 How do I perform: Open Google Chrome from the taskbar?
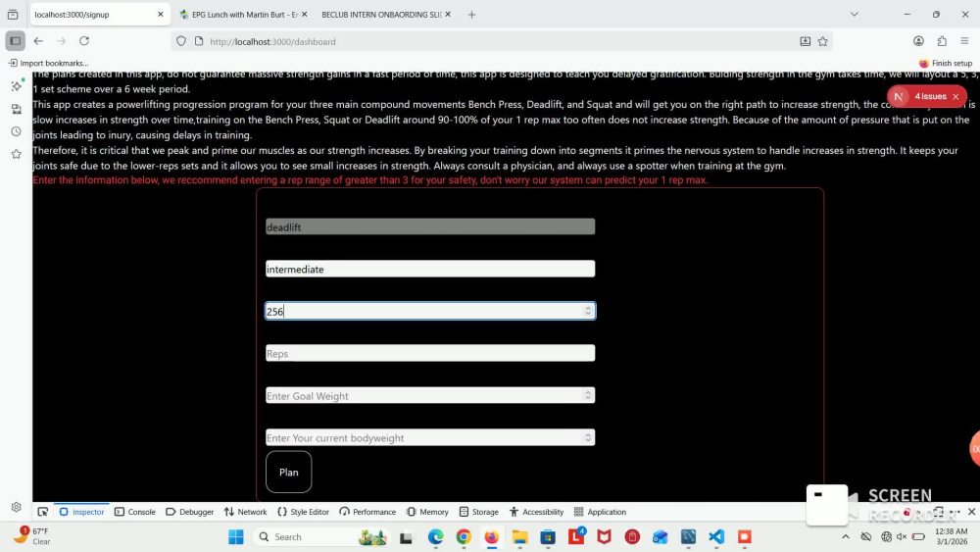point(464,537)
